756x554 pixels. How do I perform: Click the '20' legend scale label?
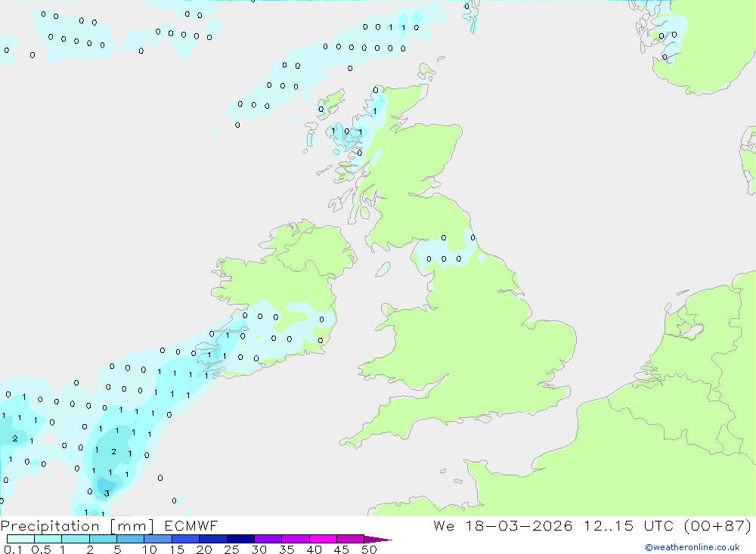pos(204,549)
